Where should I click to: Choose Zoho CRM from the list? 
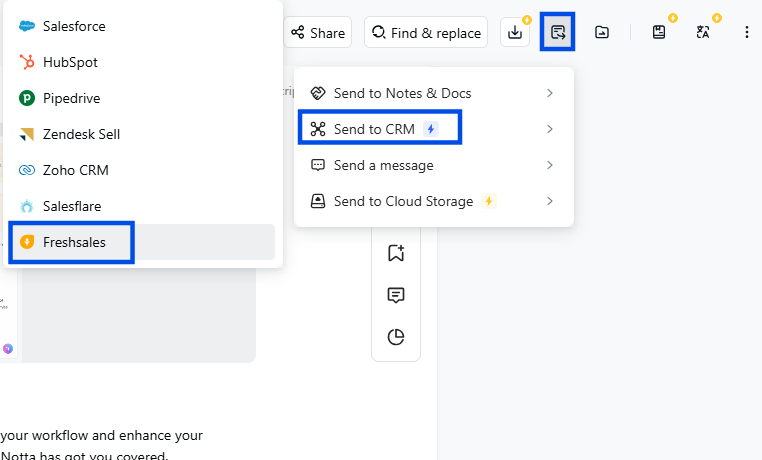142,170
